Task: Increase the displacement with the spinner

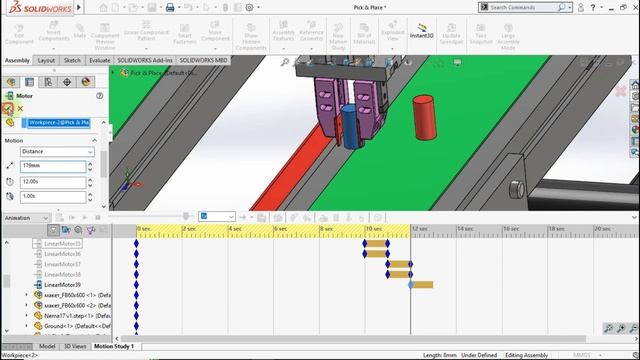Action: [x=90, y=164]
